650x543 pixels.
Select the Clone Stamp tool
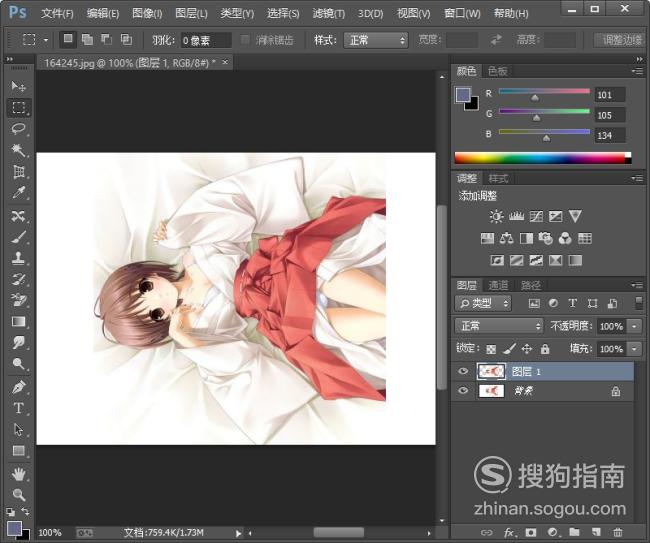pos(18,258)
